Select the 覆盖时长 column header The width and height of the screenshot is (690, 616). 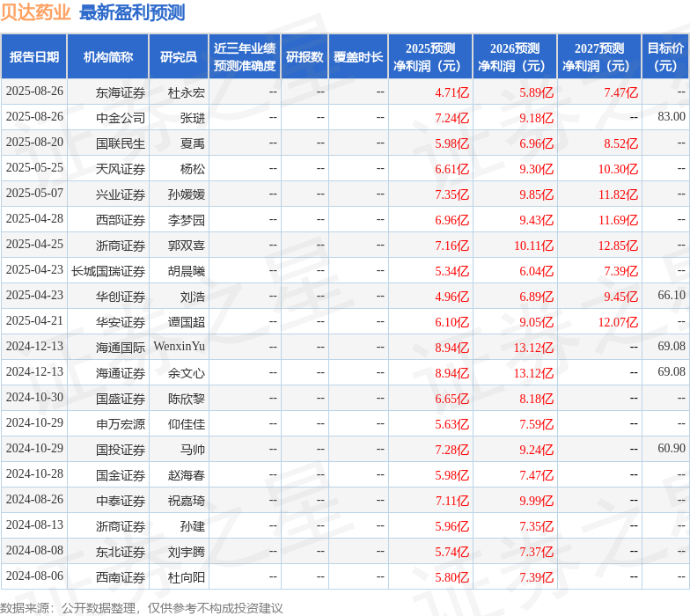tap(357, 57)
